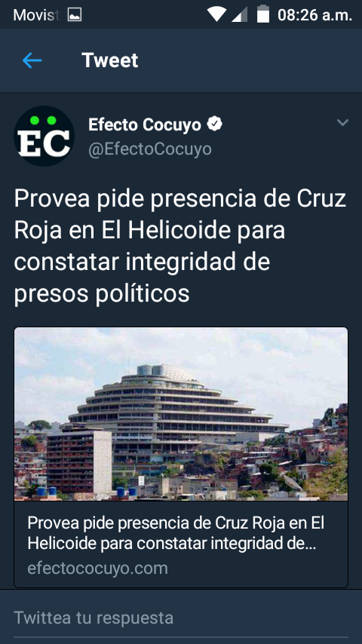Open the @EfectoCocuyo handle
This screenshot has width=362, height=644.
[x=150, y=149]
